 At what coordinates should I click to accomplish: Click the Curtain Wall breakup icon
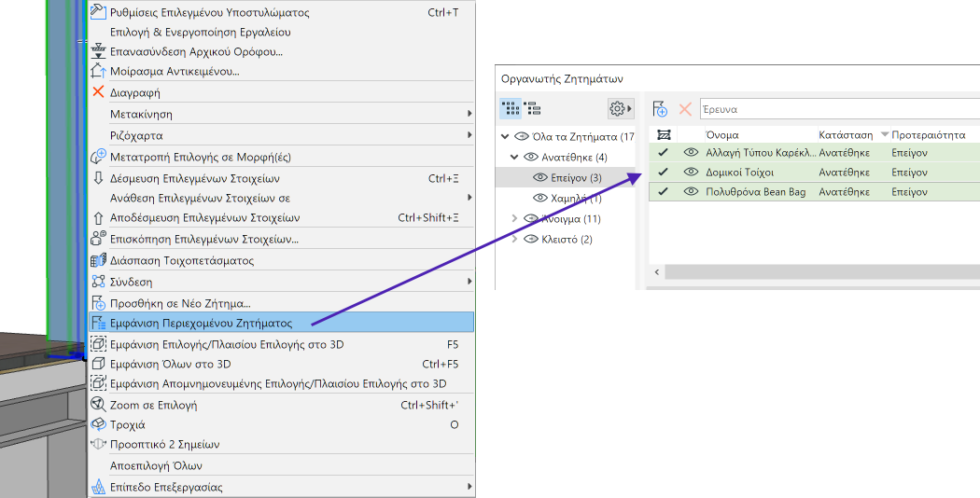(x=98, y=260)
